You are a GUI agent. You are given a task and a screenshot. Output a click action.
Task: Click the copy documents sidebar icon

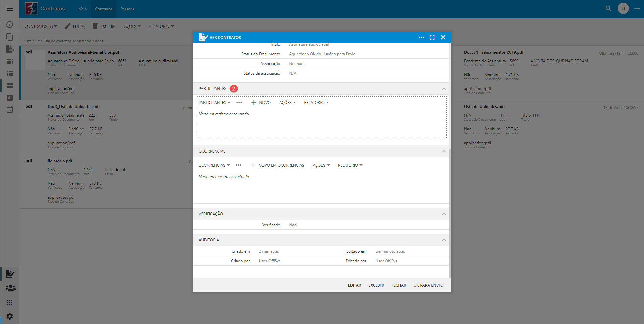tap(10, 37)
